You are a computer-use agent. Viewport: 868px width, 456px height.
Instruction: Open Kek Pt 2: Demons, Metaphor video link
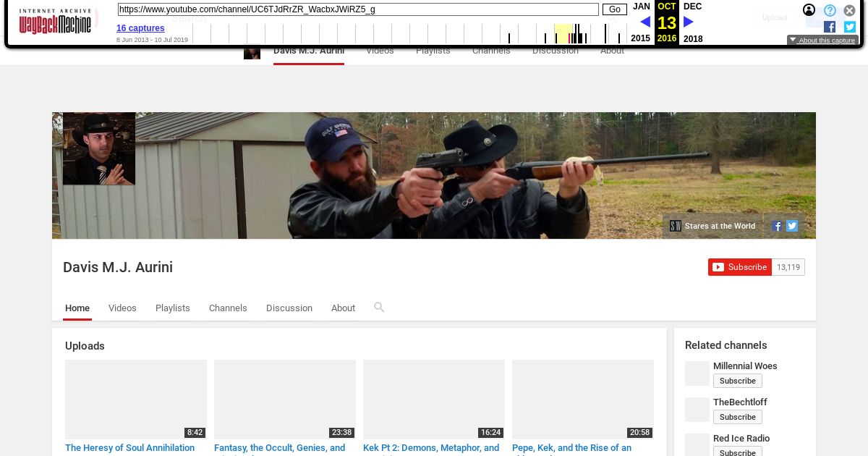click(x=431, y=449)
